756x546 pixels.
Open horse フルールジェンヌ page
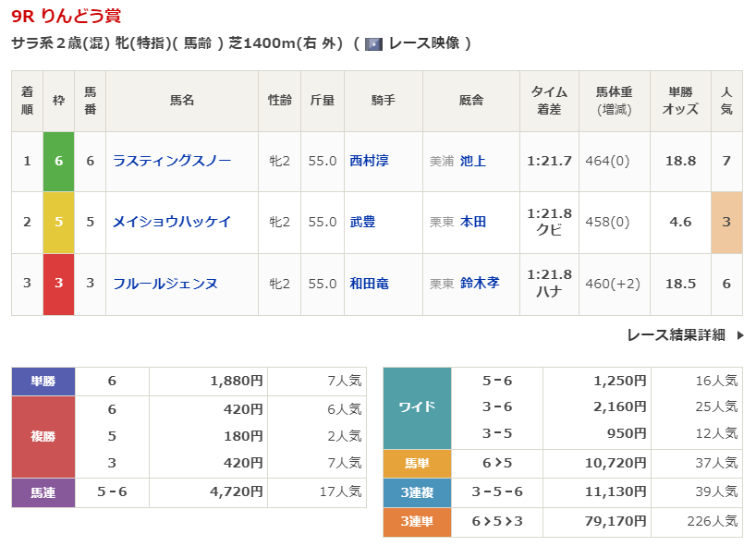[165, 284]
